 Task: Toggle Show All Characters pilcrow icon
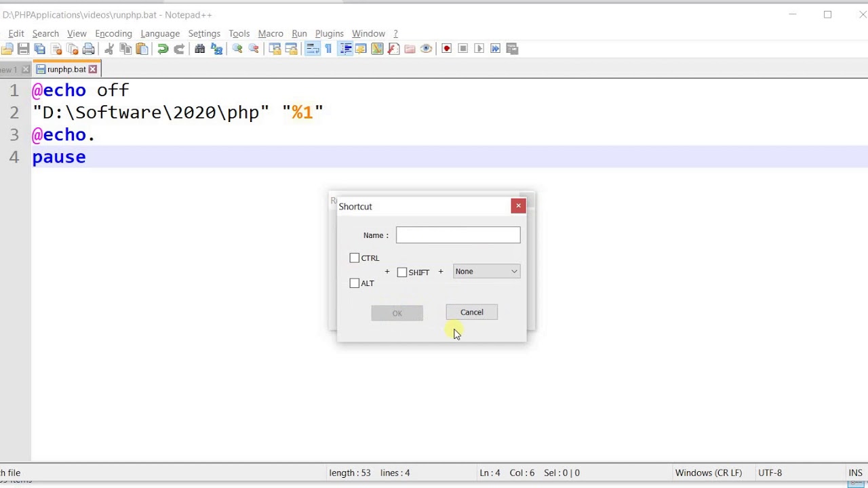328,49
